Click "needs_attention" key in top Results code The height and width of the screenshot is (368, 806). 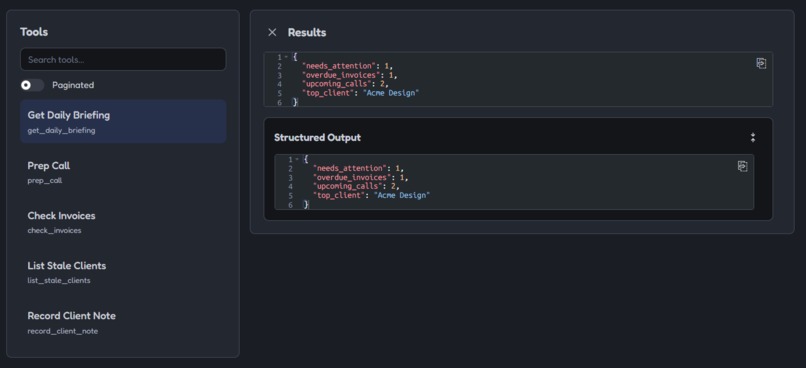click(339, 66)
